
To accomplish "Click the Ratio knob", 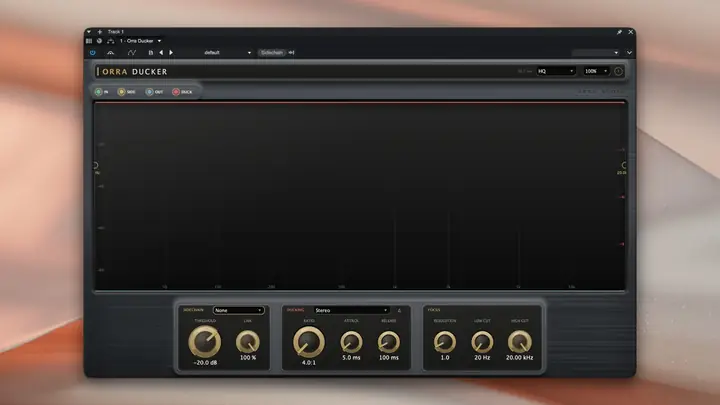I will (x=309, y=342).
